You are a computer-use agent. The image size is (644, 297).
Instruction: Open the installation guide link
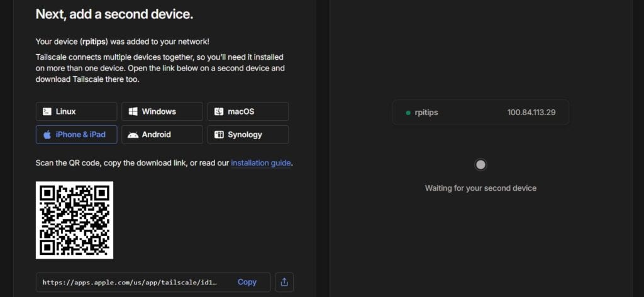pos(260,163)
